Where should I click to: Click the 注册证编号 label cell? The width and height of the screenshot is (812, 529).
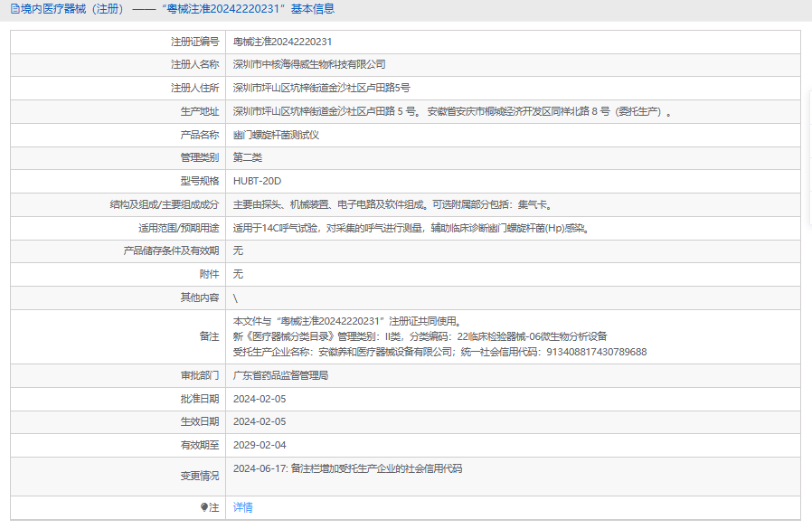click(x=118, y=42)
